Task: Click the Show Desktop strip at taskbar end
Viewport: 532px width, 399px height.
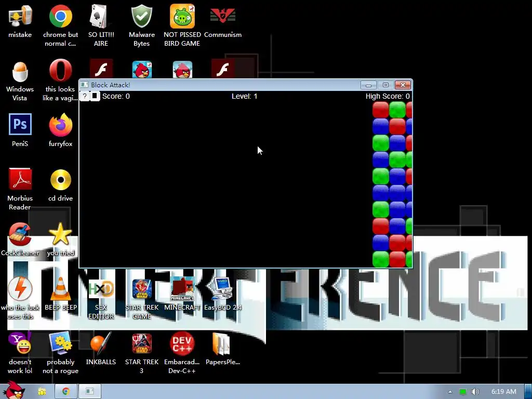Action: click(x=528, y=392)
